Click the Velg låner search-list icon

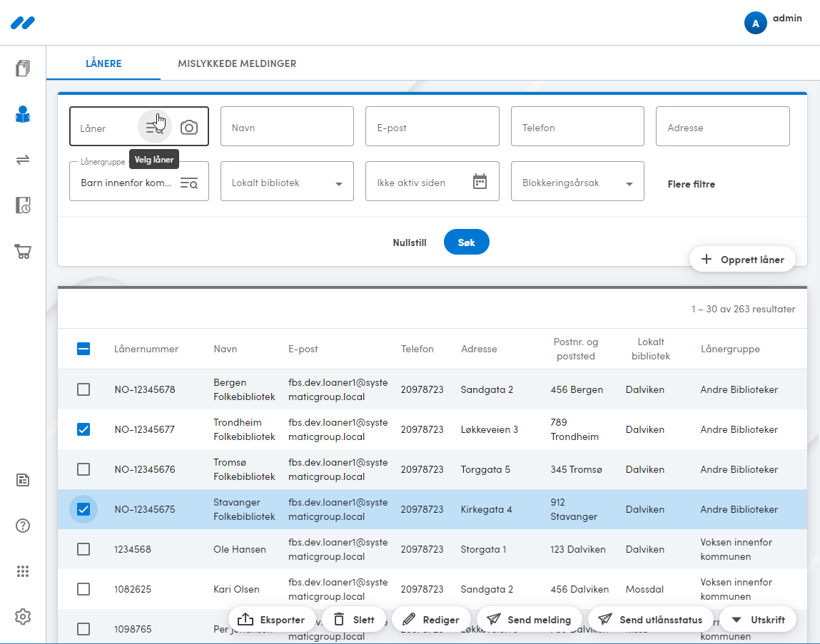click(155, 127)
